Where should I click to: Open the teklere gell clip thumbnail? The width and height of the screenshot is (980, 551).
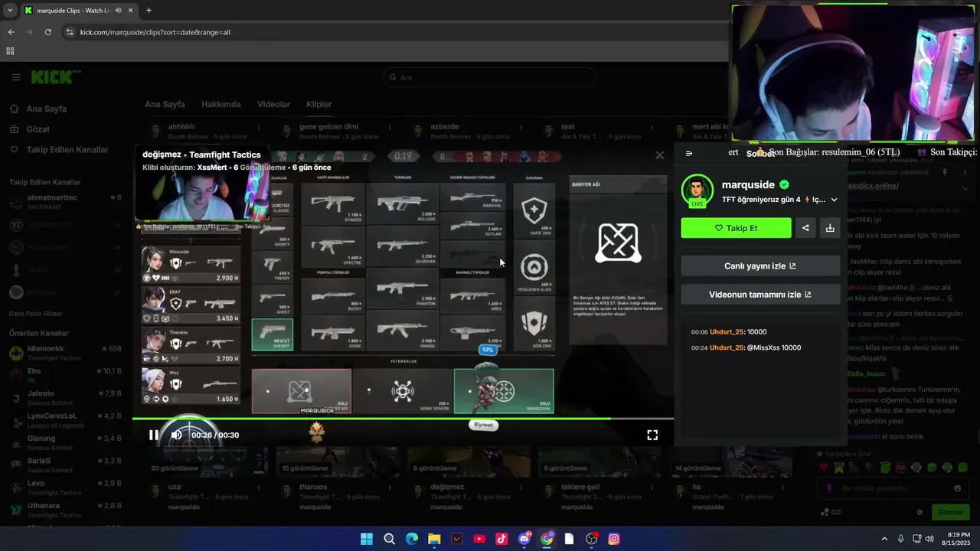pyautogui.click(x=599, y=461)
